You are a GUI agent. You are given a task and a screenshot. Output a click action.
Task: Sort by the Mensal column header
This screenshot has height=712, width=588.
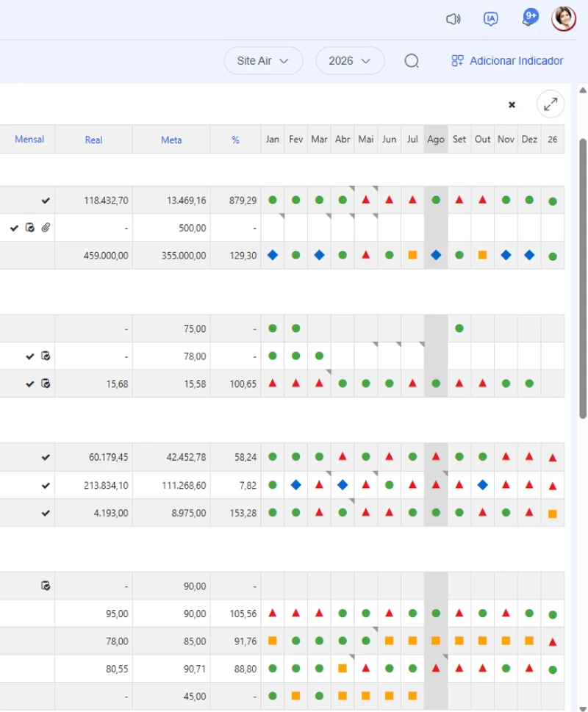[x=29, y=140]
